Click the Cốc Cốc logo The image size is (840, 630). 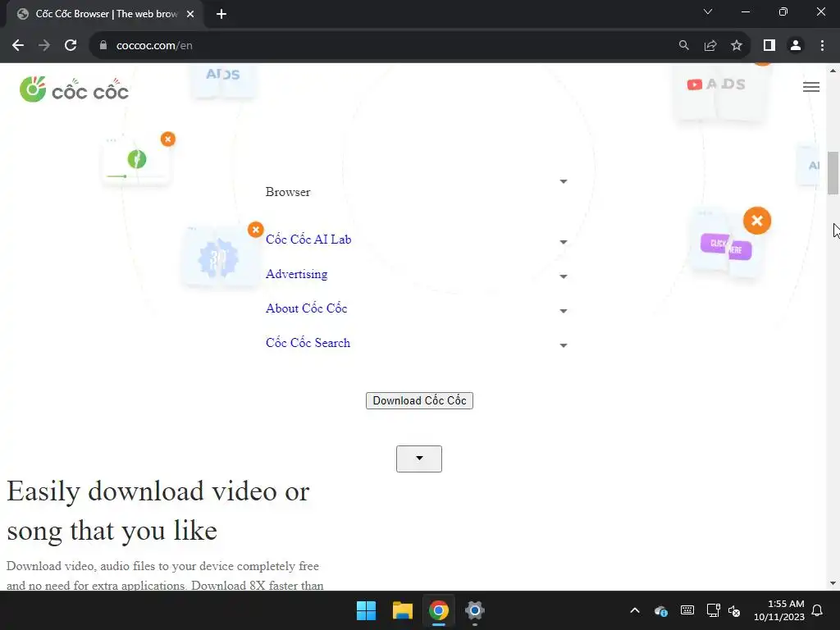pos(74,89)
